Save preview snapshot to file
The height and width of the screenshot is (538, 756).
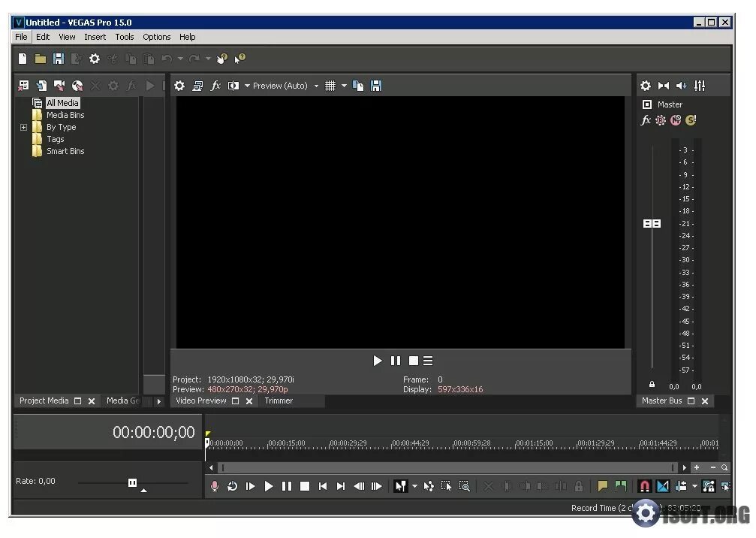[376, 86]
